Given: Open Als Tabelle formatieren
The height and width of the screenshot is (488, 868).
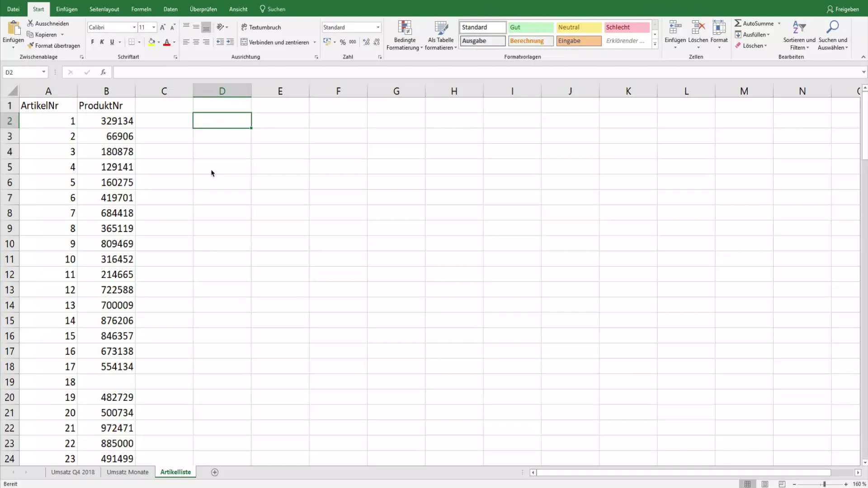Looking at the screenshot, I should (x=441, y=35).
